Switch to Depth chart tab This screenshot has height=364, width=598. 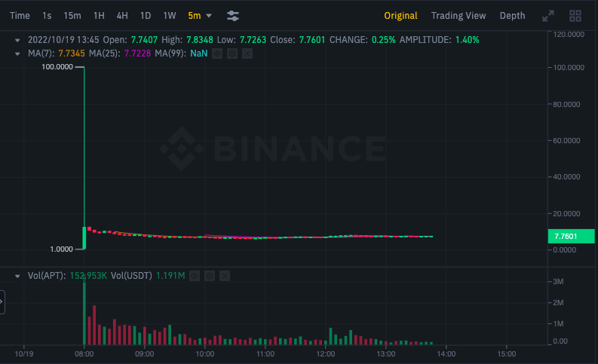[x=512, y=15]
